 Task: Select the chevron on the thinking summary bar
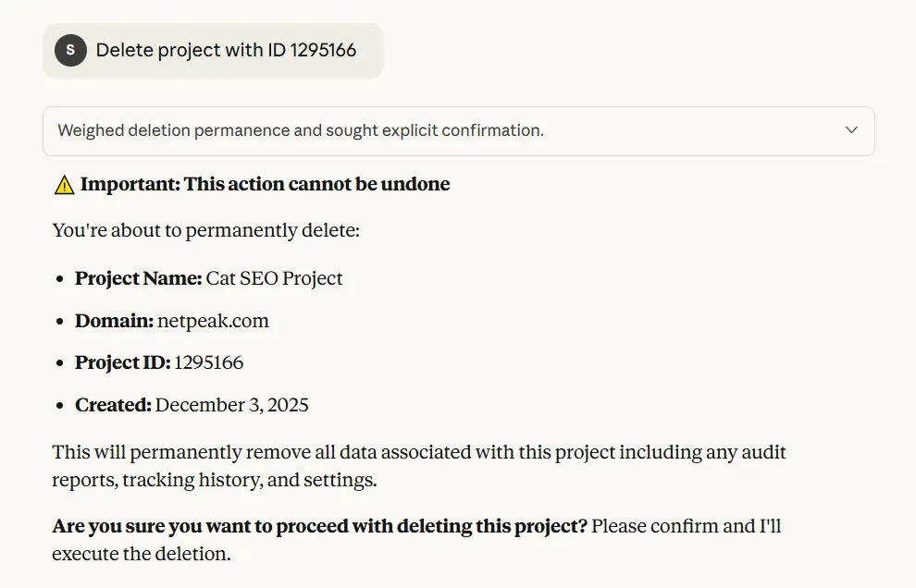tap(851, 130)
